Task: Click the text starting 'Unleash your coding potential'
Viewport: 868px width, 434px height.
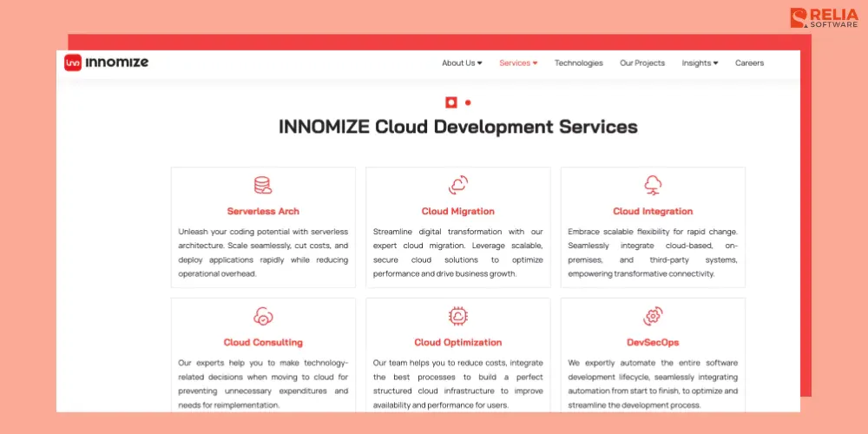Action: click(263, 253)
